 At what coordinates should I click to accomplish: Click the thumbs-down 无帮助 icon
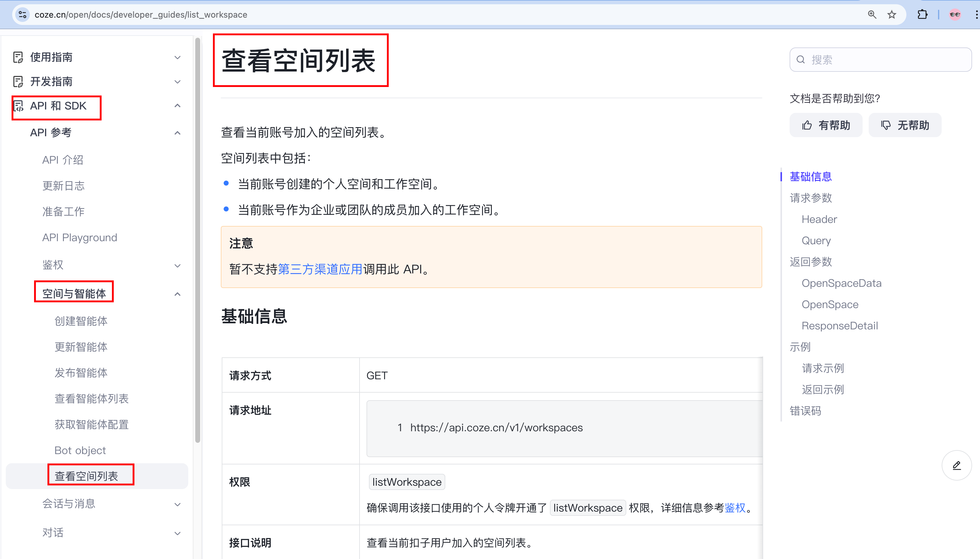tap(886, 125)
